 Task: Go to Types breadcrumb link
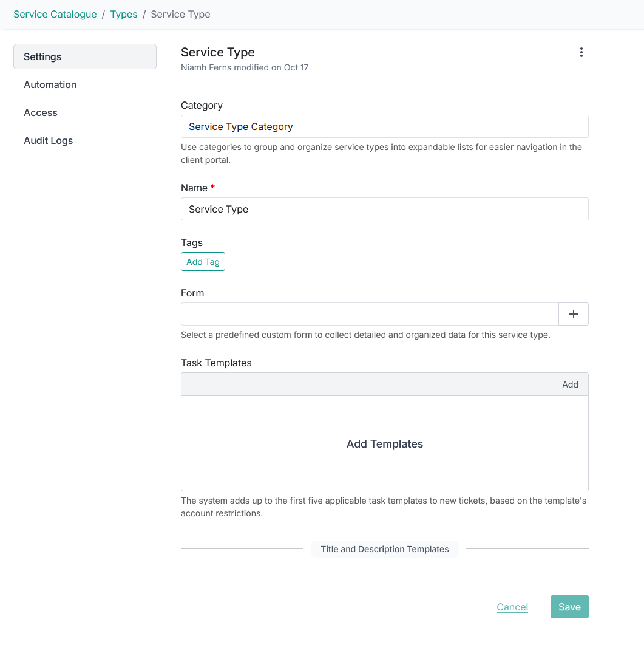coord(124,14)
